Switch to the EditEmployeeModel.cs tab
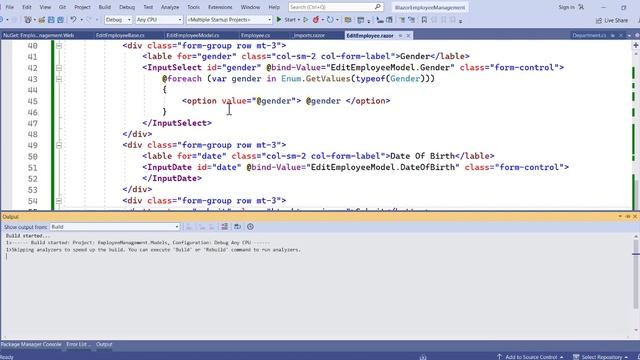 [193, 36]
